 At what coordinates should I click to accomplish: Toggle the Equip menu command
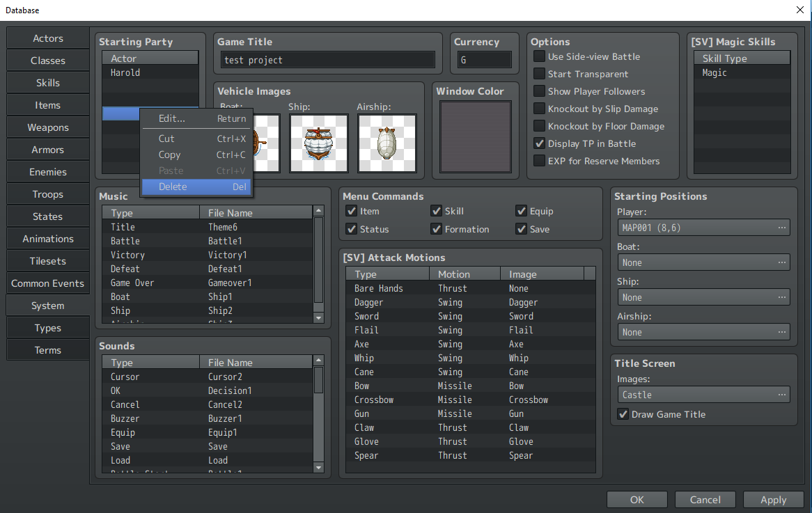522,211
